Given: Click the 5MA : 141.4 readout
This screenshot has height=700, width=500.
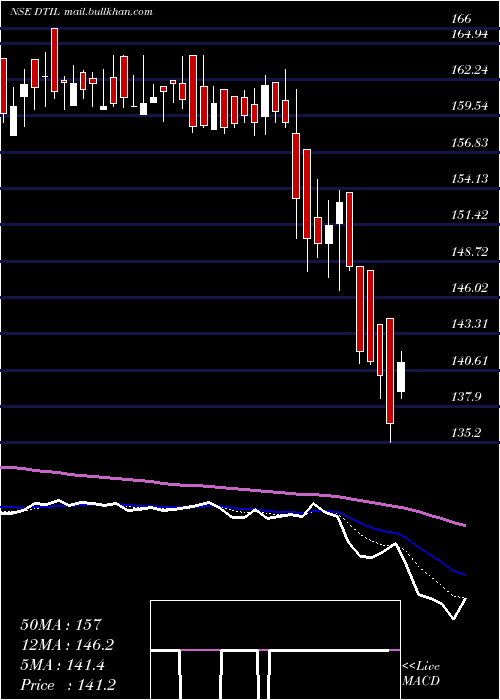Looking at the screenshot, I should coord(62,665).
